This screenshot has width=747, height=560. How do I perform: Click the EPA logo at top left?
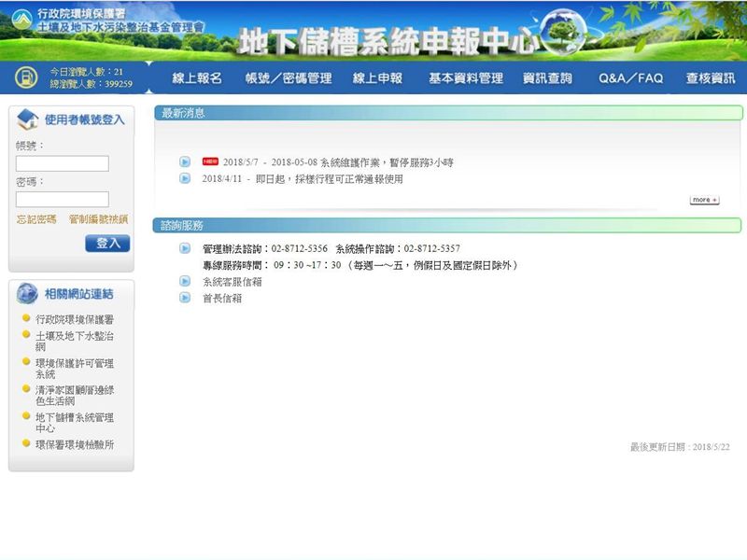[21, 18]
